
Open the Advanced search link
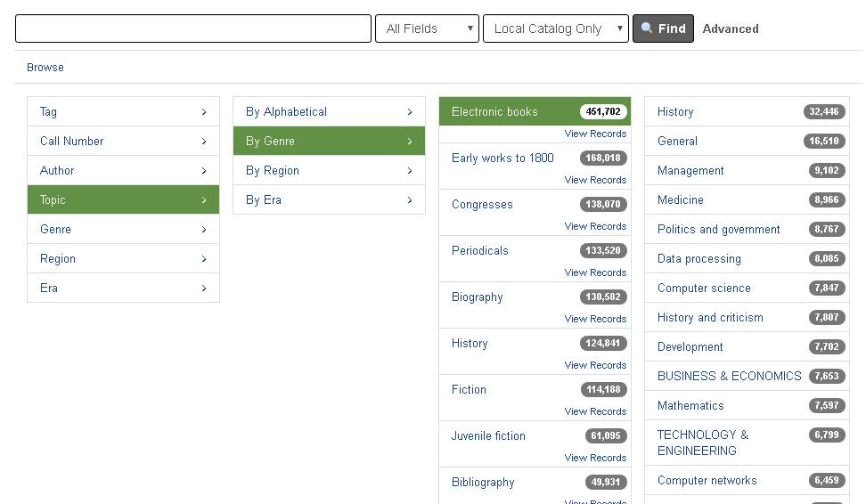pos(730,28)
